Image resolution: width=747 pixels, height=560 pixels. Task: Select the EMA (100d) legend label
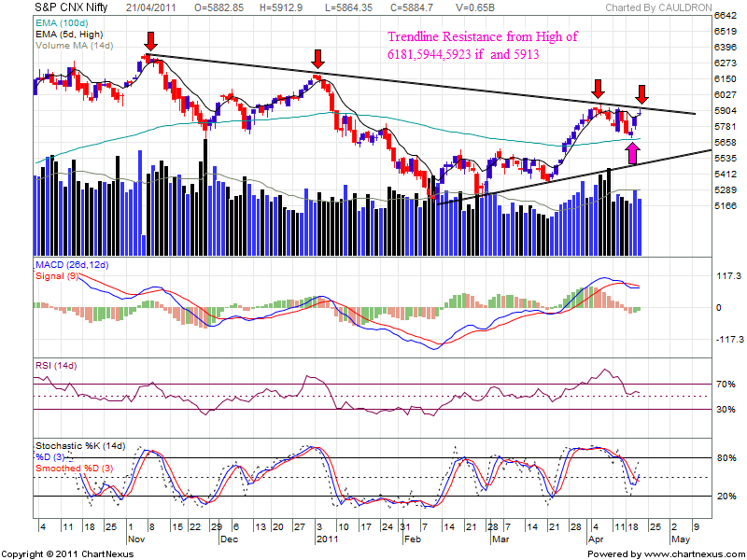point(63,23)
